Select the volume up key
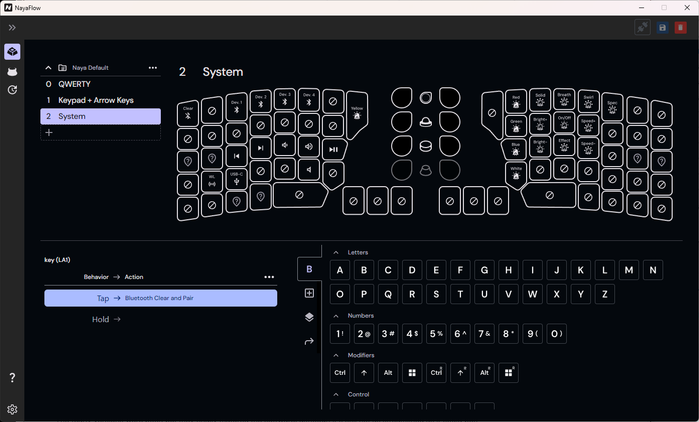Image resolution: width=699 pixels, height=422 pixels. click(308, 146)
